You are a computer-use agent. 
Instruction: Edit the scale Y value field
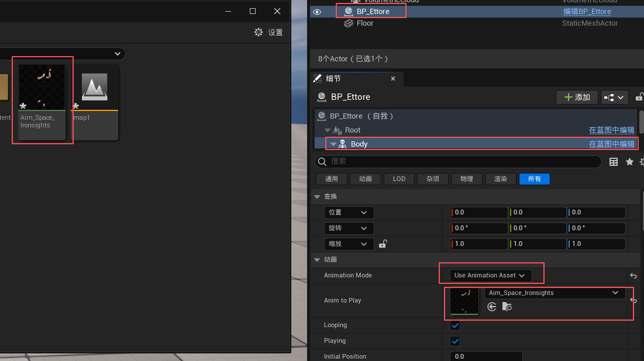(538, 244)
